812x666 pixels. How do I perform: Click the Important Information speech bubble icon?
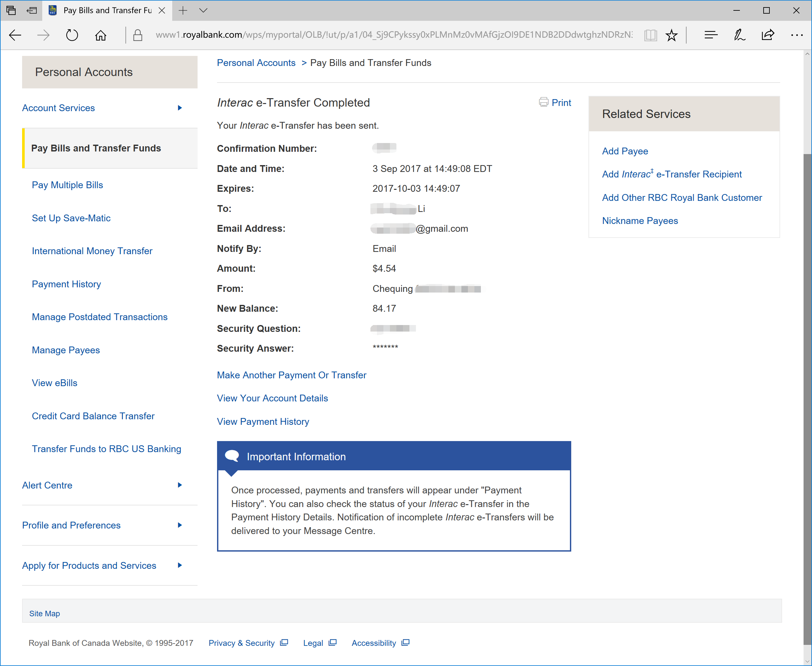coord(232,456)
